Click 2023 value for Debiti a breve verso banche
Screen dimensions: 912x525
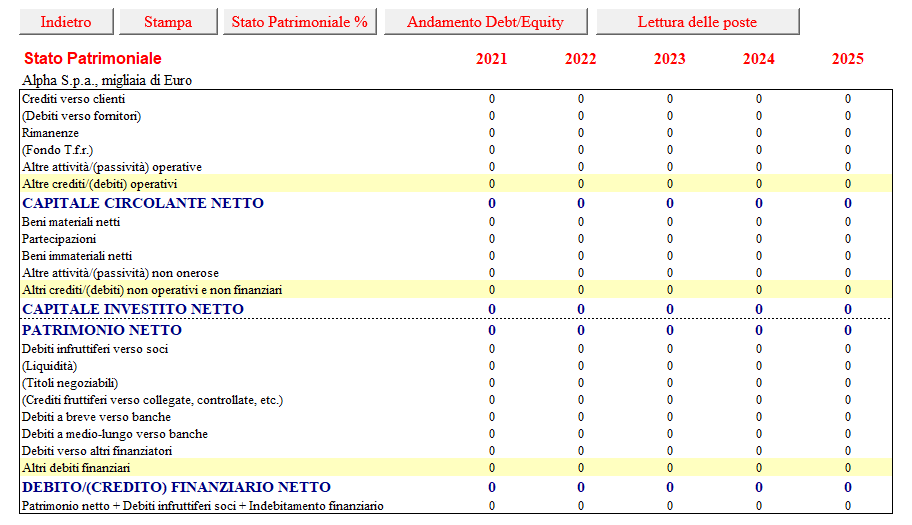pos(669,417)
